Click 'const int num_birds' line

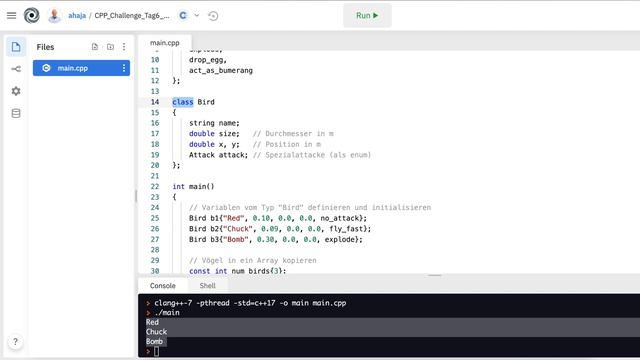(x=238, y=271)
